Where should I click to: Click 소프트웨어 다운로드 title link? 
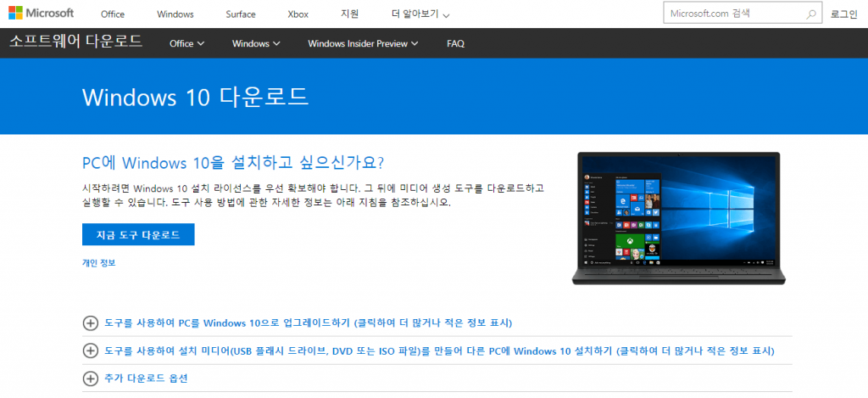(75, 42)
